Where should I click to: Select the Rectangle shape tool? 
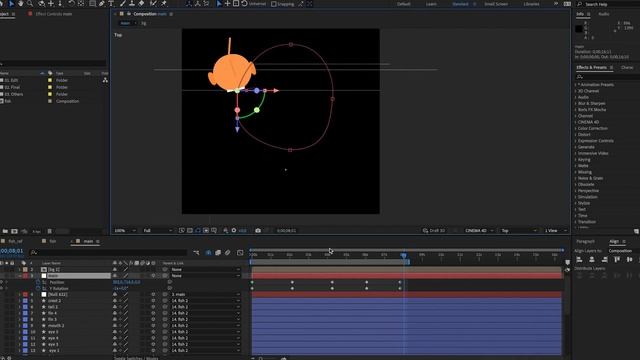tap(93, 4)
